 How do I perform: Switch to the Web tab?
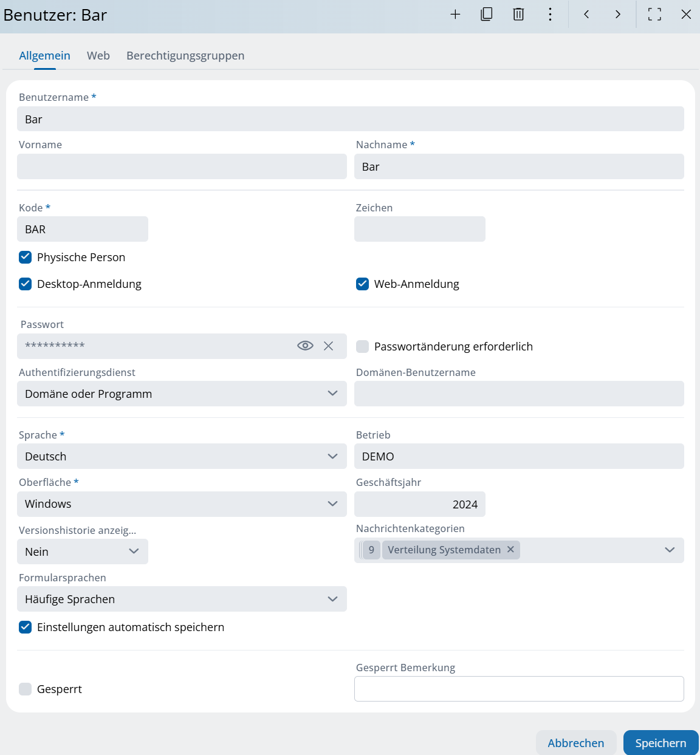coord(98,56)
